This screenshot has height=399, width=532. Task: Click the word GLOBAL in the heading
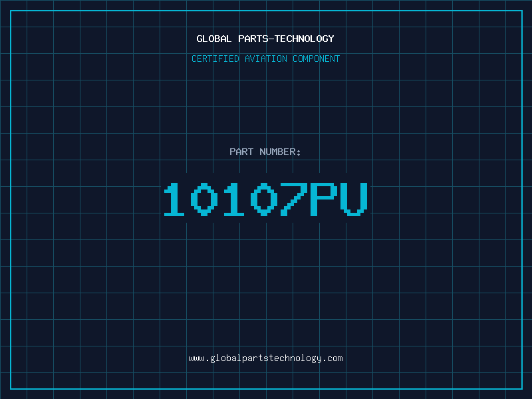coord(213,39)
